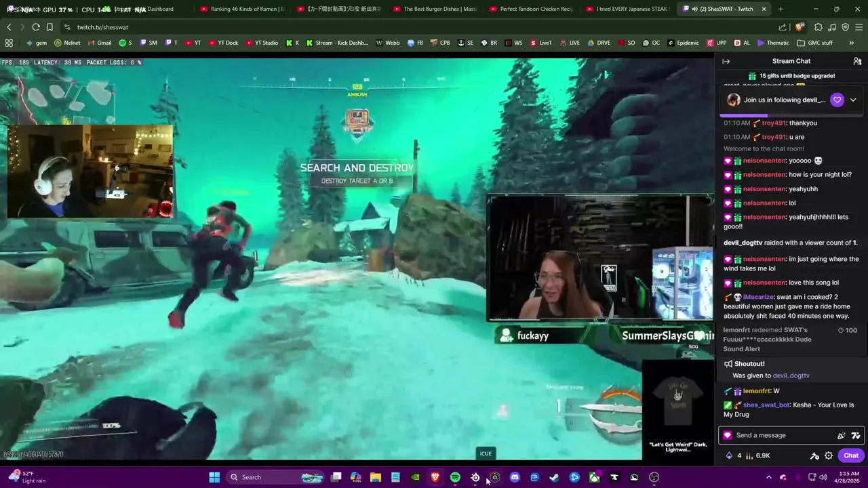
Task: Go back in browser
Action: pos(9,27)
